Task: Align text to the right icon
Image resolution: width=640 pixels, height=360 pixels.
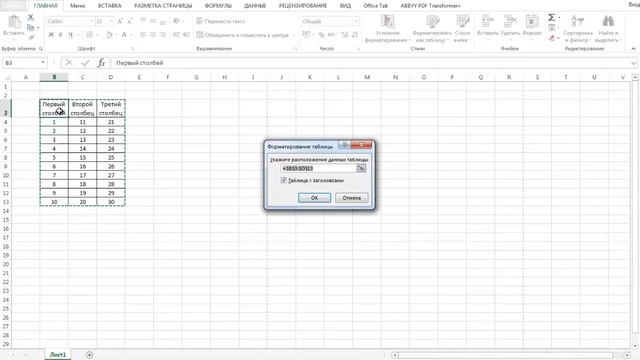Action: 162,35
